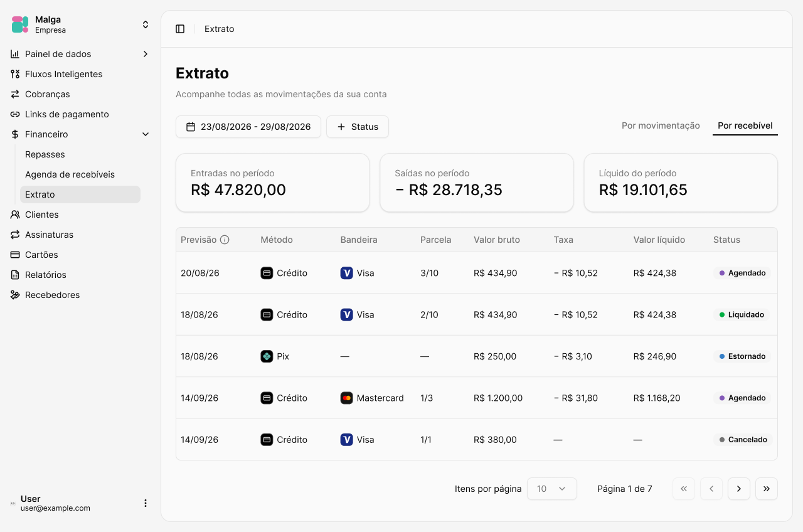The height and width of the screenshot is (532, 803).
Task: Open Links de pagamento in sidebar
Action: 80,114
